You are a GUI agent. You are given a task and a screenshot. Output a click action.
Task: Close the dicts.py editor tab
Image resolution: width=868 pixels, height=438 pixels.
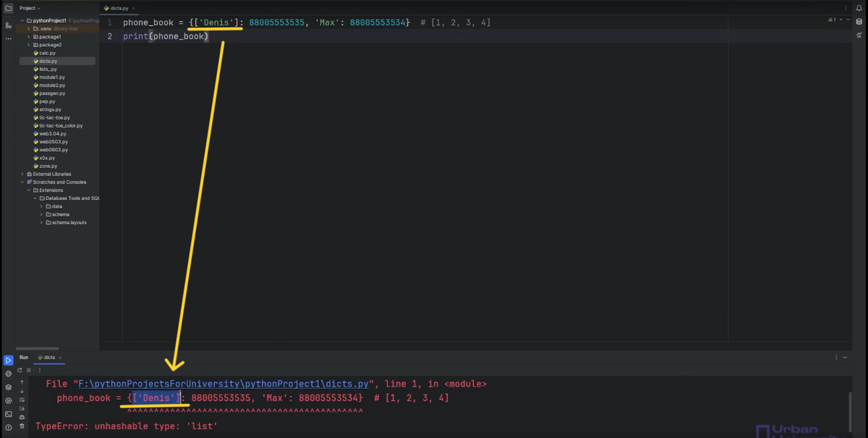tap(133, 8)
